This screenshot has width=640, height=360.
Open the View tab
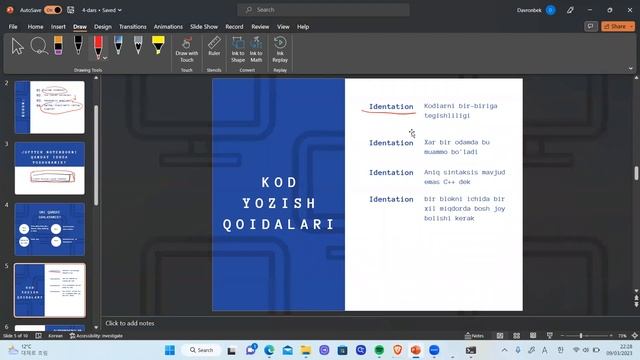[283, 27]
